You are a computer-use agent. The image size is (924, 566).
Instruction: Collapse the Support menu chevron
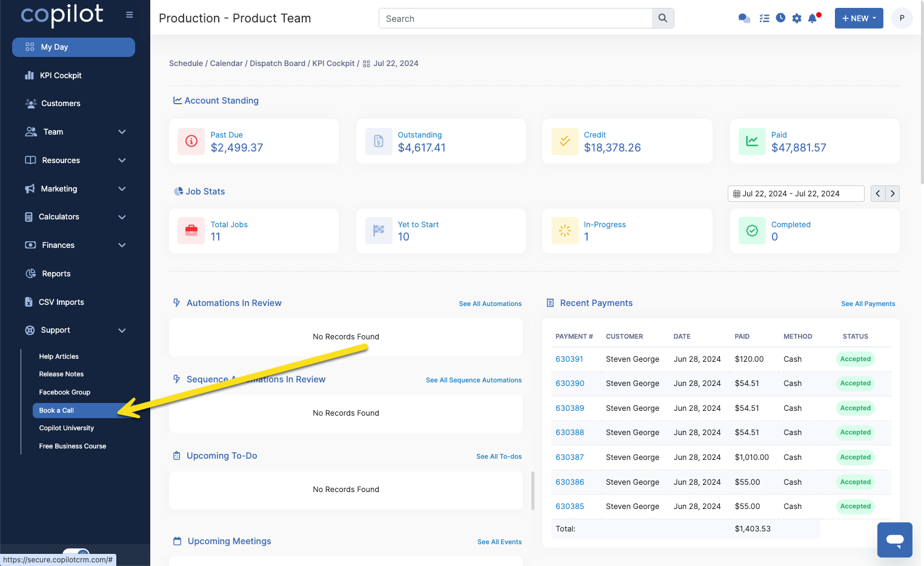pos(122,330)
